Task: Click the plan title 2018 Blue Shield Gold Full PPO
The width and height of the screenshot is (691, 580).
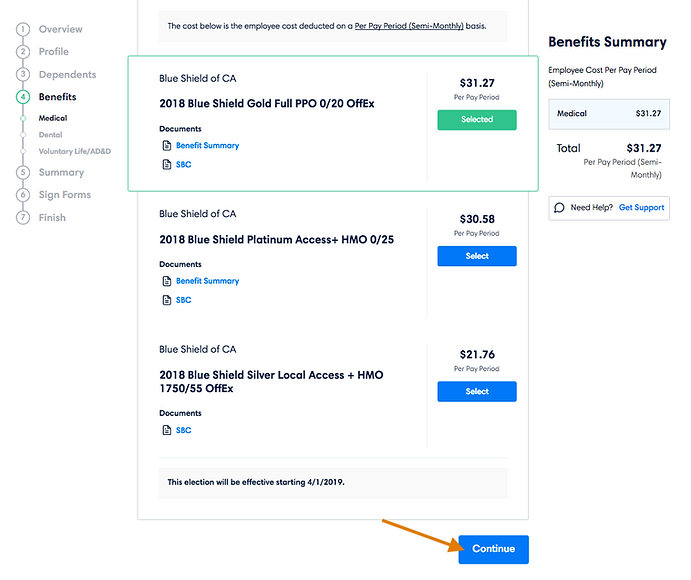Action: 267,104
